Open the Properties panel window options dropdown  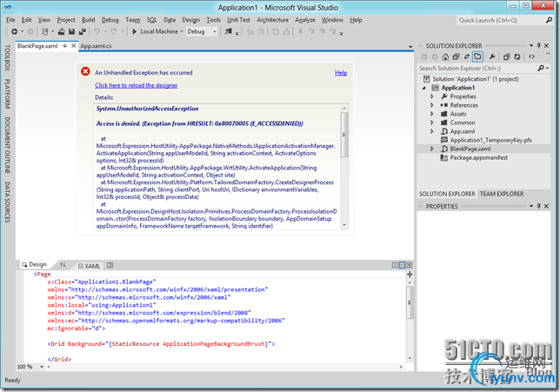coord(531,206)
